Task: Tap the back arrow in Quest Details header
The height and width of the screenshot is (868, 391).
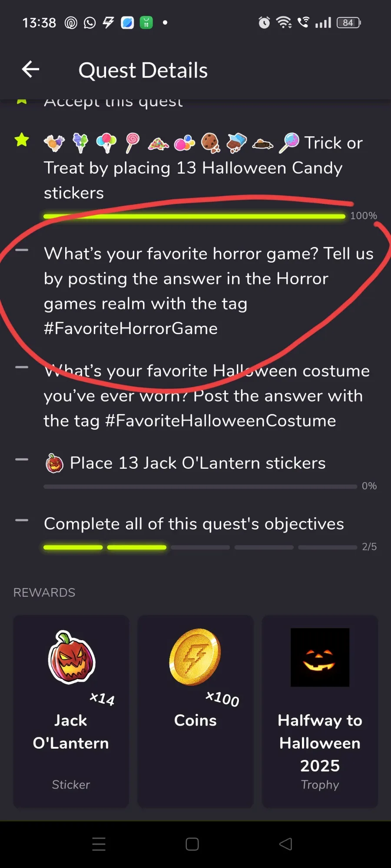Action: 30,69
